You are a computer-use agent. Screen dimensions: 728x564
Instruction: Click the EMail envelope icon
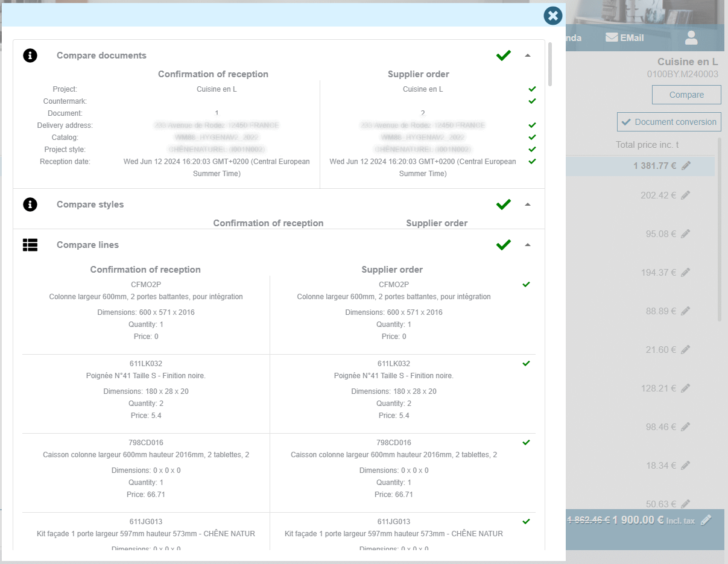pyautogui.click(x=612, y=37)
